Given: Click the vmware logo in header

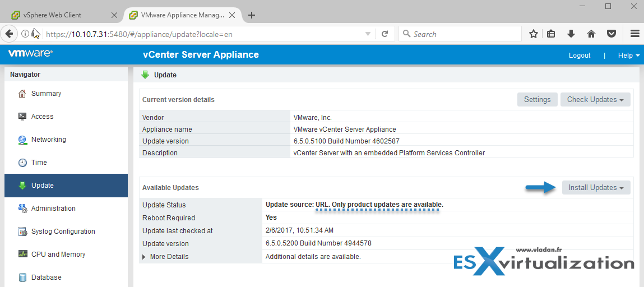Looking at the screenshot, I should tap(30, 54).
